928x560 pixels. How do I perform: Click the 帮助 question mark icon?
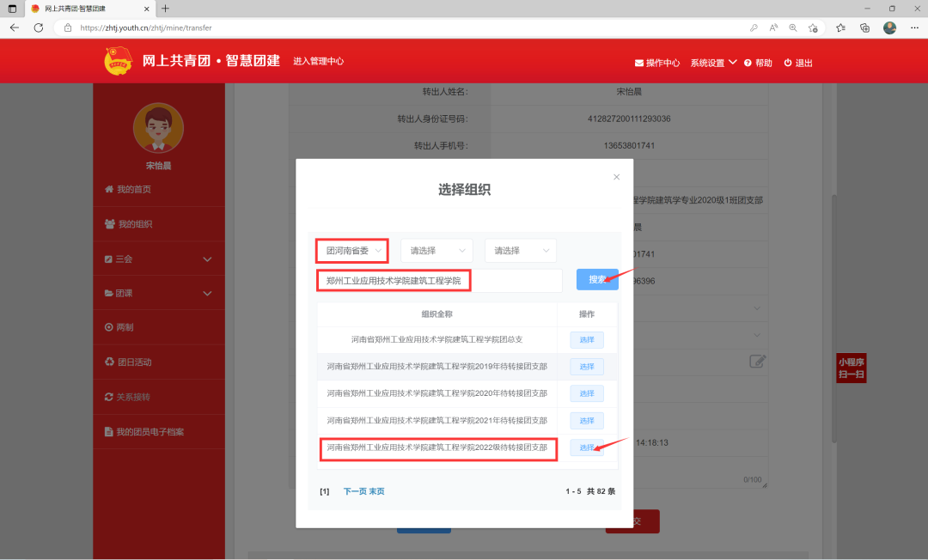click(x=748, y=63)
